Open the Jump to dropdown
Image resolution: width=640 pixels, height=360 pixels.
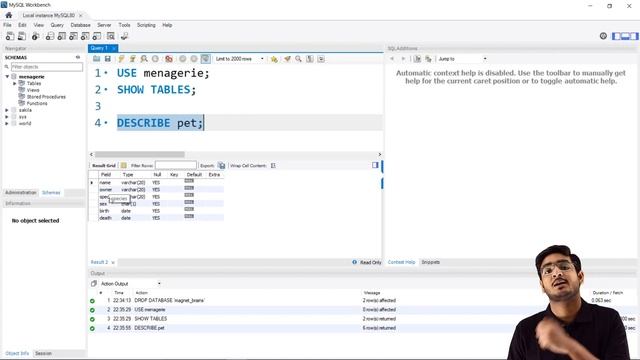(462, 59)
